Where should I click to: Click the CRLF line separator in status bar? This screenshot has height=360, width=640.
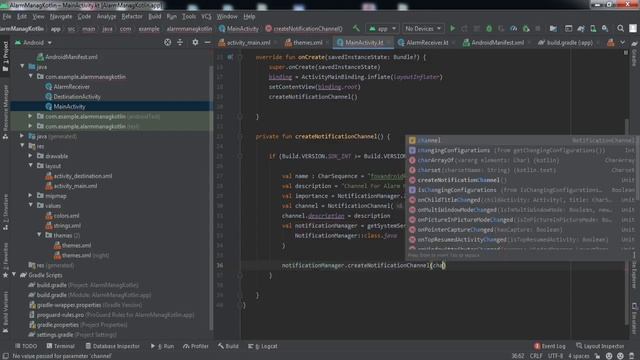(536, 356)
